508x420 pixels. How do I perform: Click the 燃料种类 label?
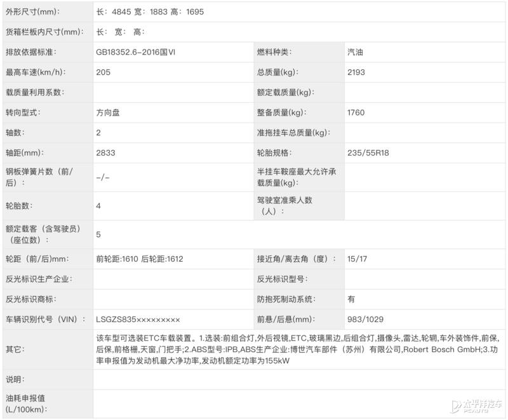274,52
